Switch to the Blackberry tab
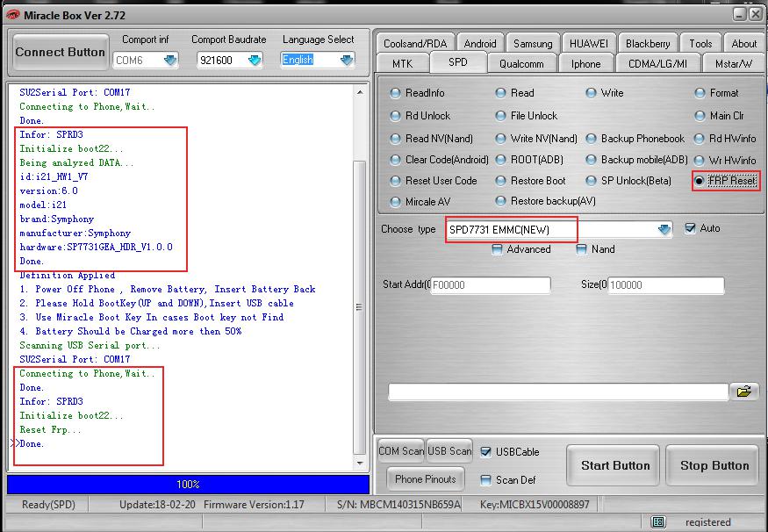The height and width of the screenshot is (532, 768). [648, 44]
